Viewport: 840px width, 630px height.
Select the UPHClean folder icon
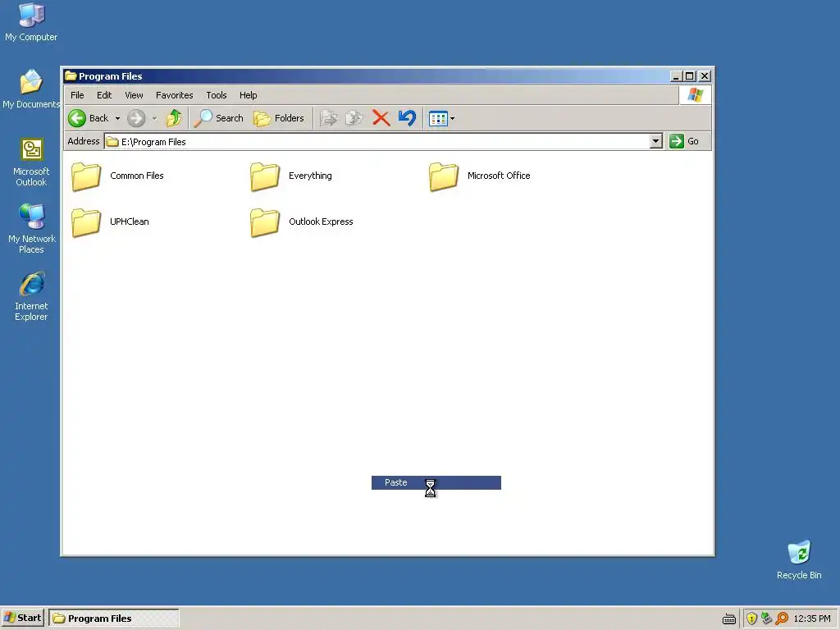[86, 222]
